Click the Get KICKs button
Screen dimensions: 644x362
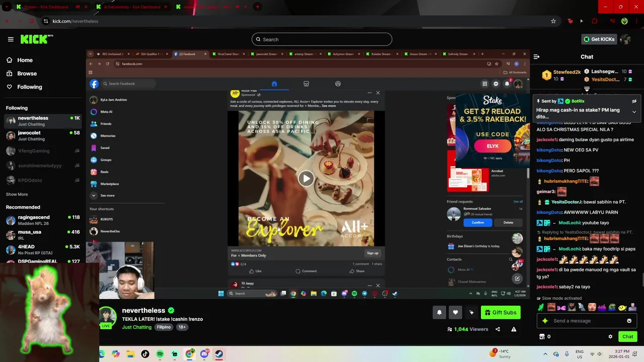[599, 39]
